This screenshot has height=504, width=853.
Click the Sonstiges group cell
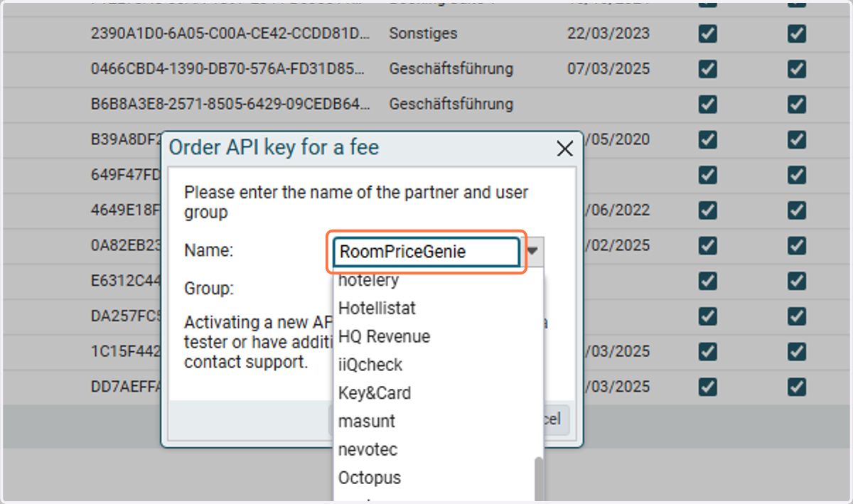pos(423,33)
